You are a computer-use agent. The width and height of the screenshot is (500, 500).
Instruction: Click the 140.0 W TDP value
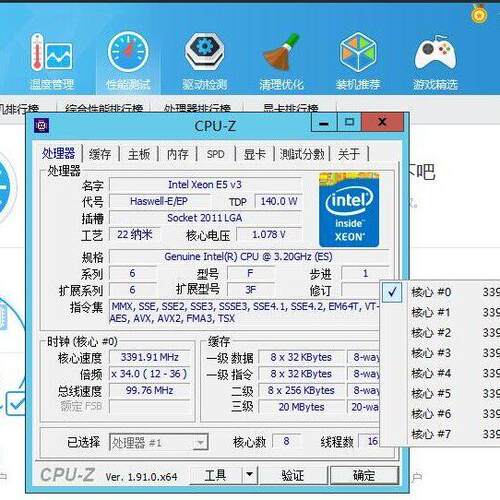coord(279,201)
